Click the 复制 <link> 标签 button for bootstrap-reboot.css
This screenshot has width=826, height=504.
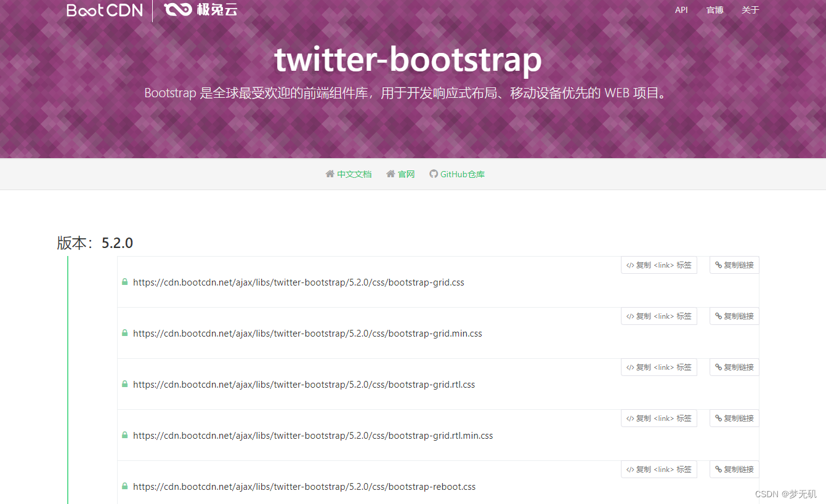coord(659,469)
